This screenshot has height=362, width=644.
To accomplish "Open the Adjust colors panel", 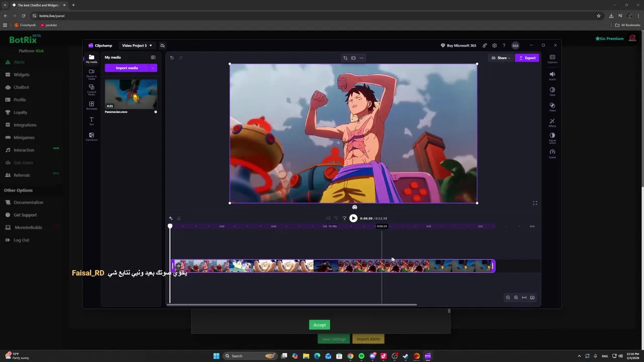I will coord(552,138).
